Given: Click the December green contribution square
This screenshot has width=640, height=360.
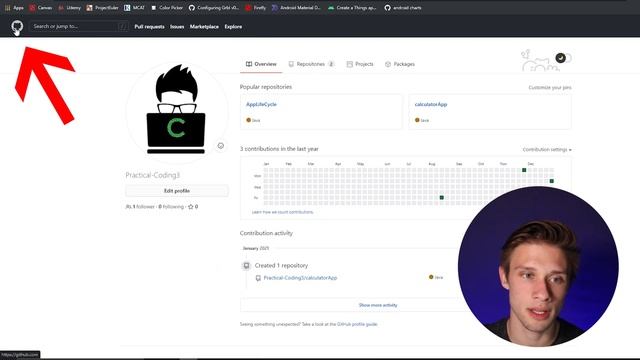Looking at the screenshot, I should click(x=524, y=170).
